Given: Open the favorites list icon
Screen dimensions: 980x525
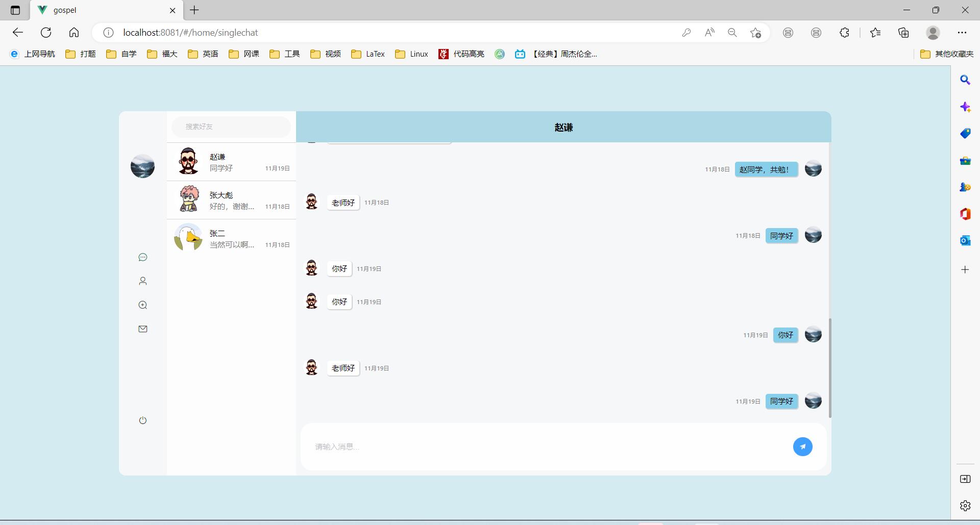Looking at the screenshot, I should click(875, 33).
